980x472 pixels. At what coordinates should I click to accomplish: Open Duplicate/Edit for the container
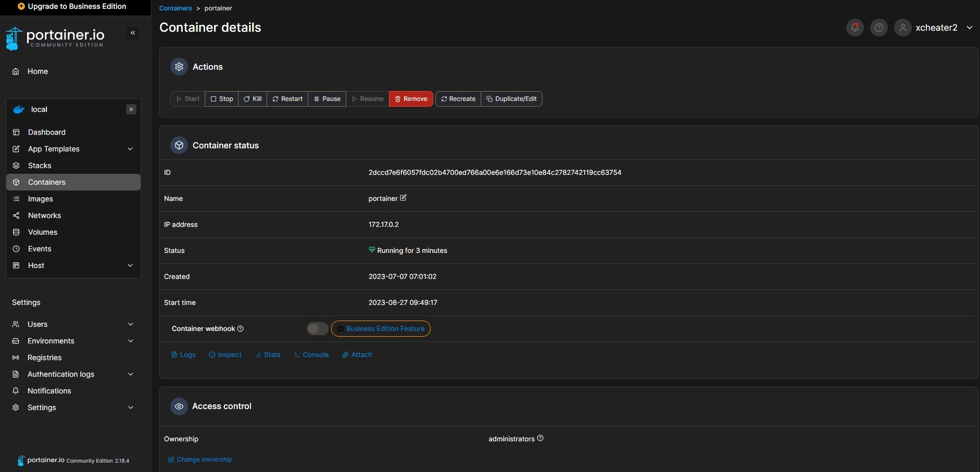[511, 99]
